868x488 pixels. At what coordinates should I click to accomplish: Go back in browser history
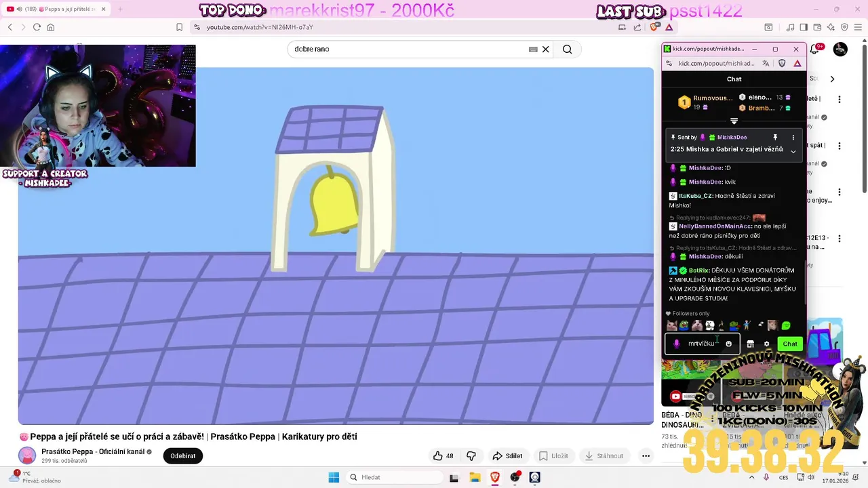(x=10, y=27)
